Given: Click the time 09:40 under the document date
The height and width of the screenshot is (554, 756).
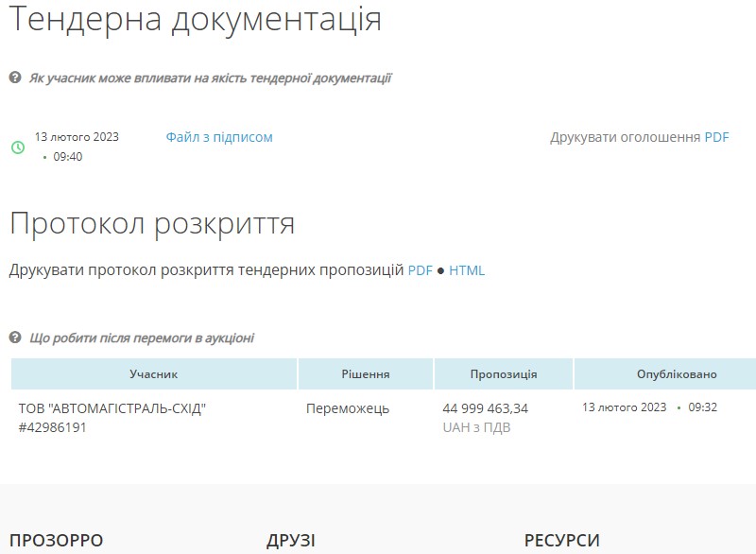Looking at the screenshot, I should [67, 157].
